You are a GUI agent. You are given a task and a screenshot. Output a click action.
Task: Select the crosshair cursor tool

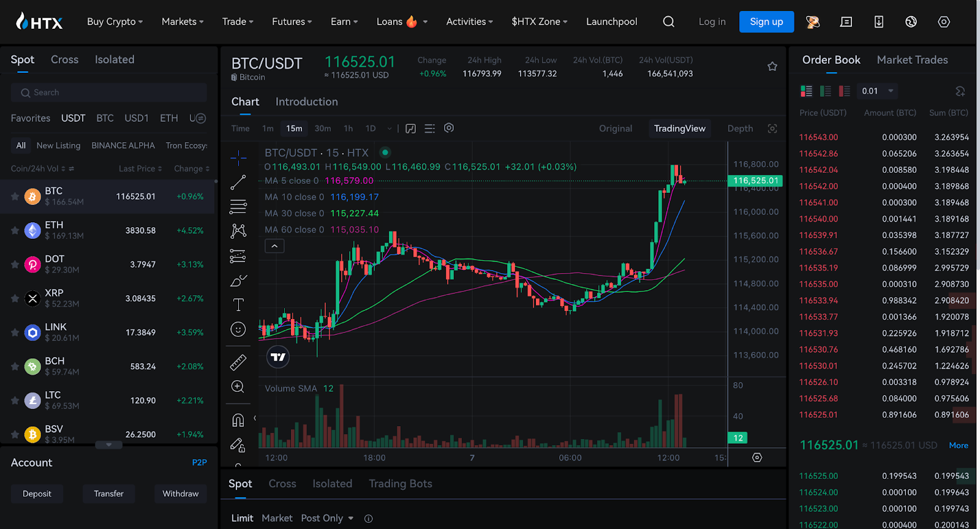point(238,157)
